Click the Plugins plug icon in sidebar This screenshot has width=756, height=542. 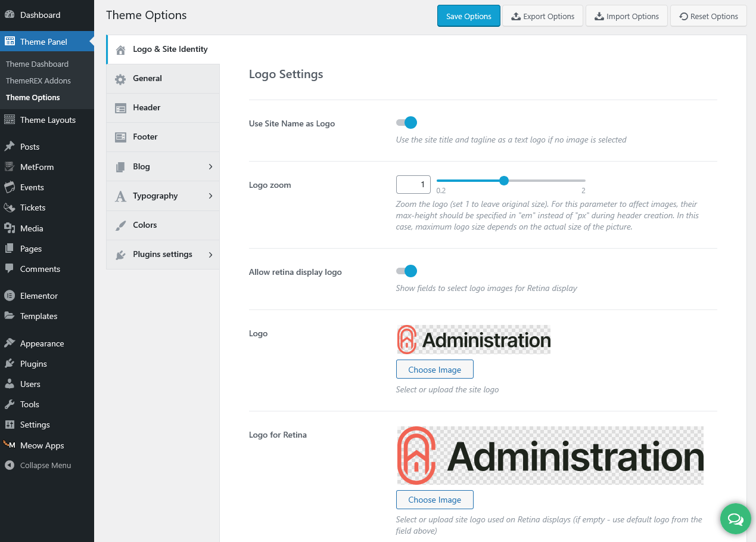coord(9,364)
